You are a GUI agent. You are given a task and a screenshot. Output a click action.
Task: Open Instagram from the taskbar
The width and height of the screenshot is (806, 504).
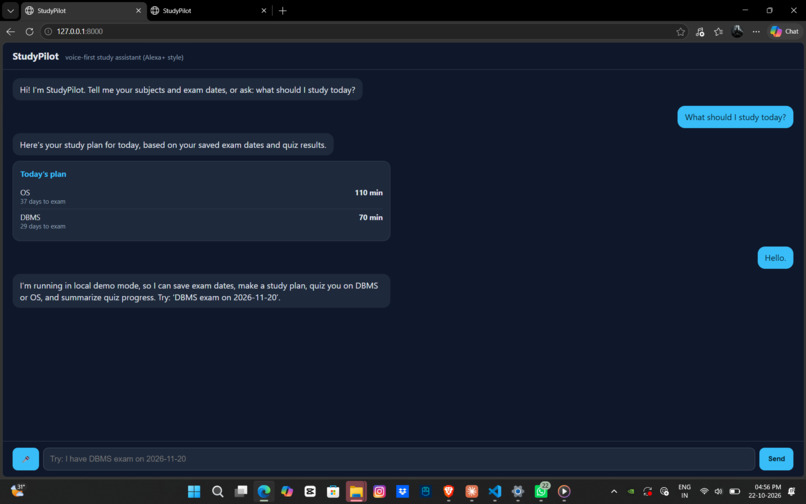point(379,492)
